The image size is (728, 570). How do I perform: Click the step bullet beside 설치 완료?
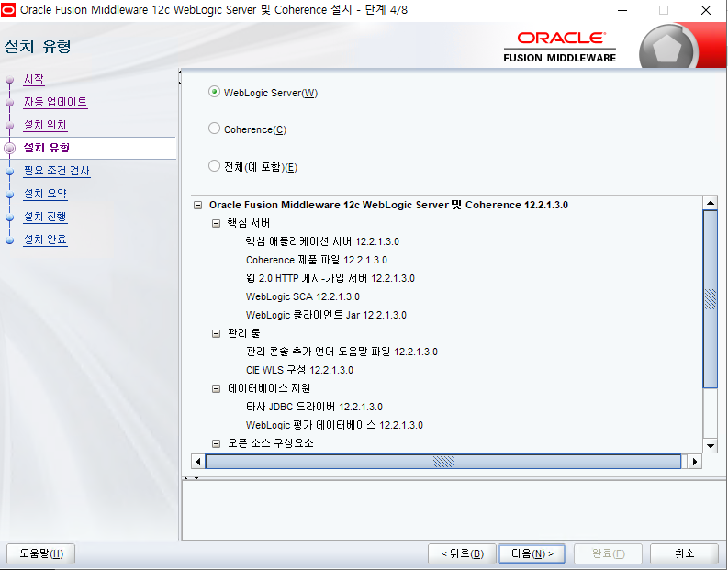click(x=9, y=240)
